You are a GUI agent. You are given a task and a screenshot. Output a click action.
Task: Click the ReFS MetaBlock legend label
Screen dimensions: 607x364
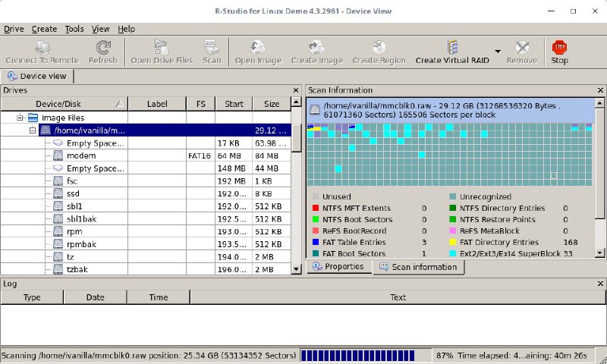point(489,231)
